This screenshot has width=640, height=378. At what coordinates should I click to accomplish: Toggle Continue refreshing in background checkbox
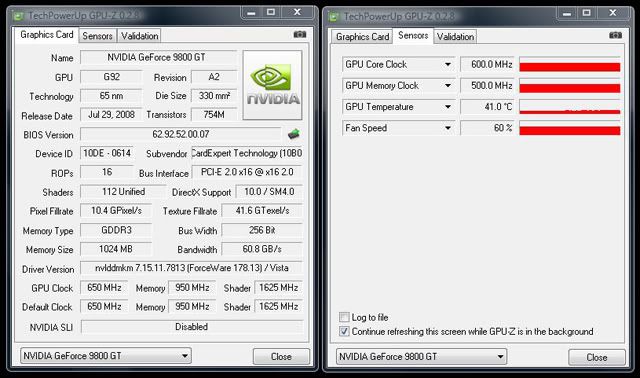(x=344, y=331)
